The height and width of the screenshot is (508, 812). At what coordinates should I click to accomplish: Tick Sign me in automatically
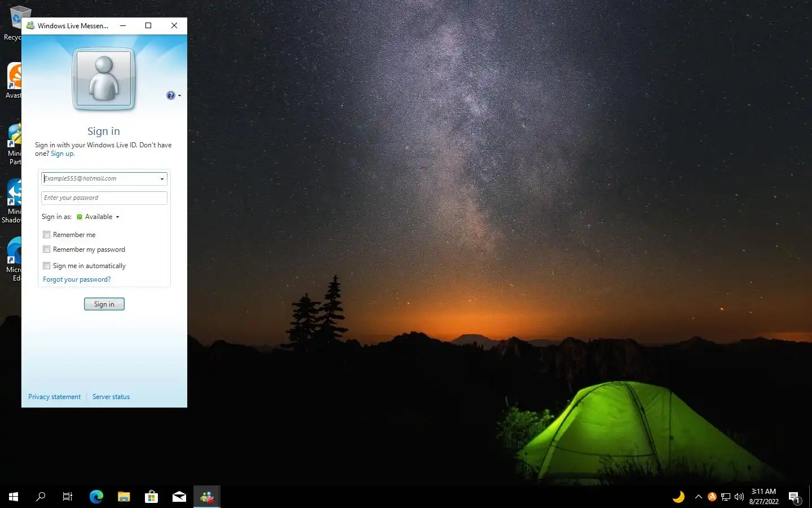coord(47,266)
